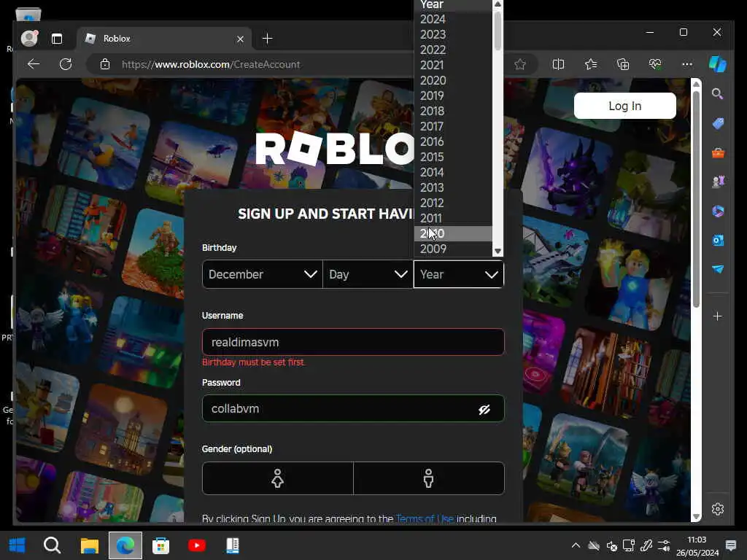This screenshot has width=747, height=560.
Task: Click the Log In button
Action: coord(624,106)
